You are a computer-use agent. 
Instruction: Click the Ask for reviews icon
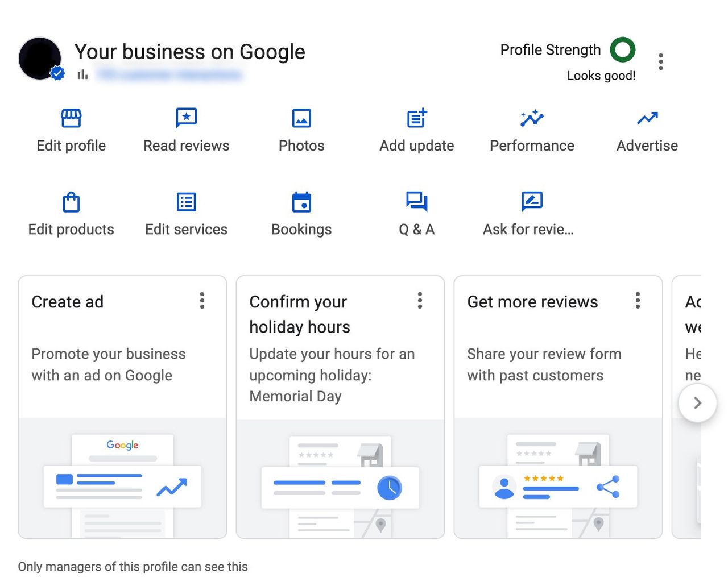(532, 201)
